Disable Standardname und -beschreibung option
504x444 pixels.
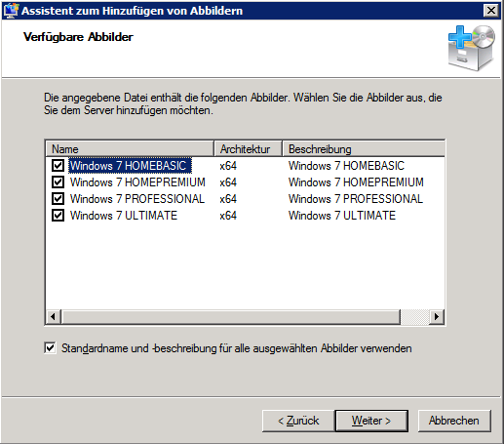tap(50, 348)
